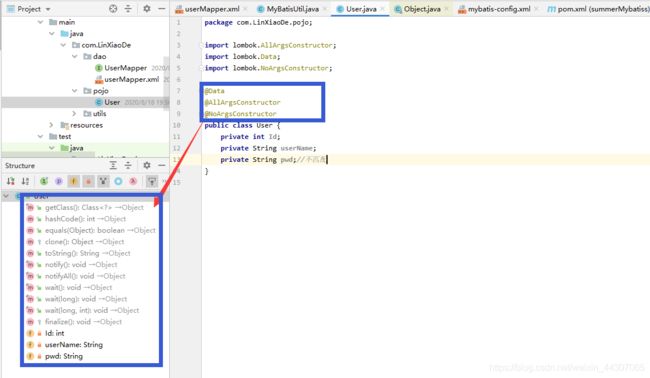The height and width of the screenshot is (378, 650).
Task: Select finalize() in Structure
Action: tap(83, 322)
